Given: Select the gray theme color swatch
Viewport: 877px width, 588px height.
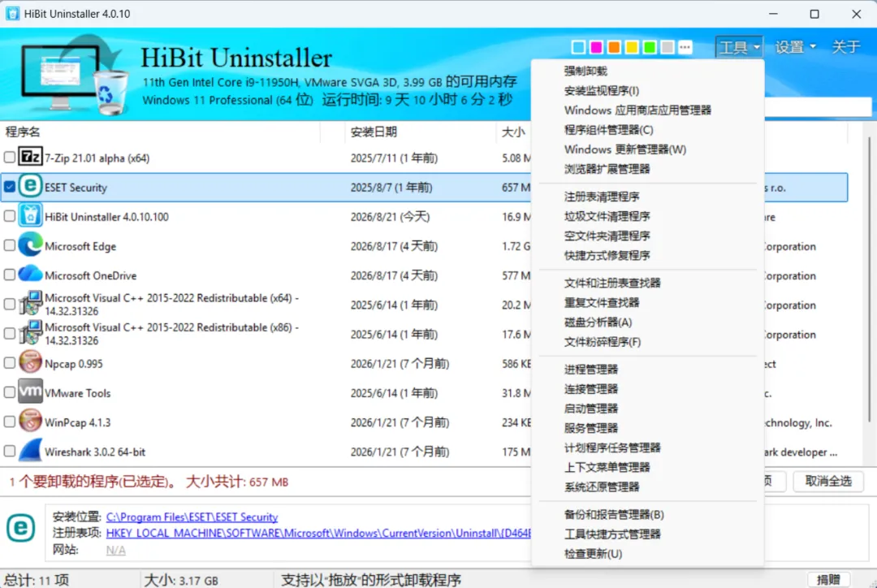Looking at the screenshot, I should [667, 48].
